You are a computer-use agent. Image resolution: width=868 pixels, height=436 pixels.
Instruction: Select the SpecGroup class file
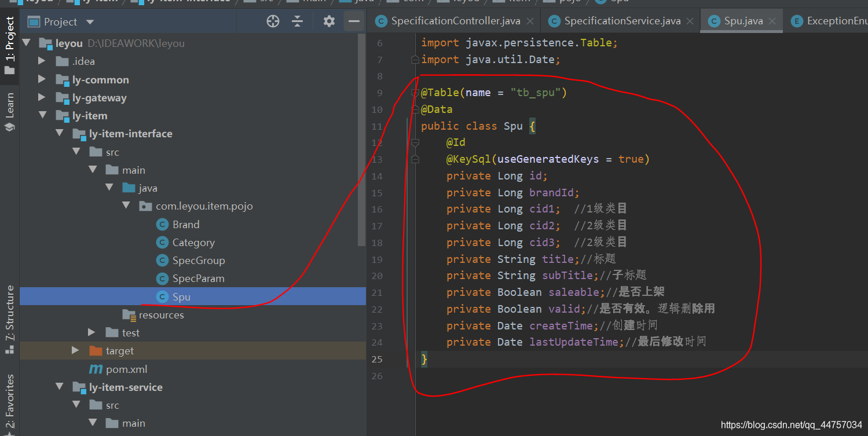click(x=199, y=261)
